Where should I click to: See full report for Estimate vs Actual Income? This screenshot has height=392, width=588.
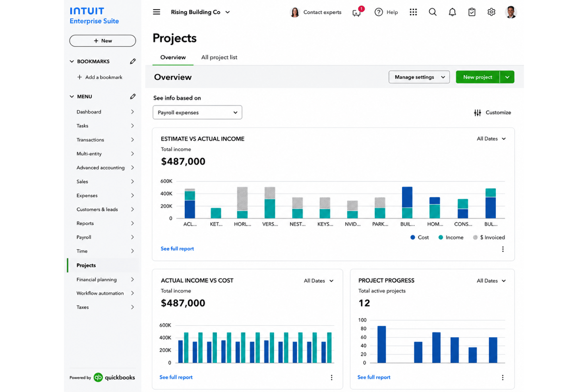(x=177, y=249)
